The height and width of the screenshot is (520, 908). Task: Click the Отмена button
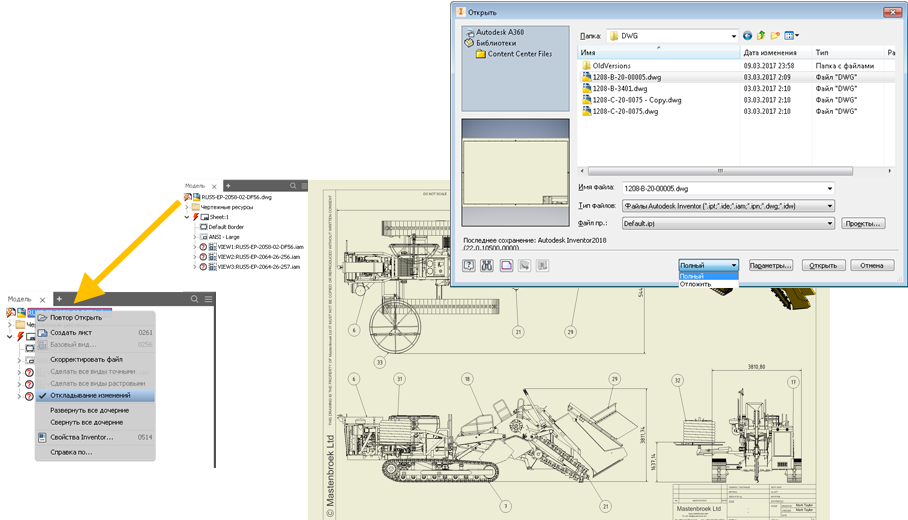pyautogui.click(x=872, y=265)
